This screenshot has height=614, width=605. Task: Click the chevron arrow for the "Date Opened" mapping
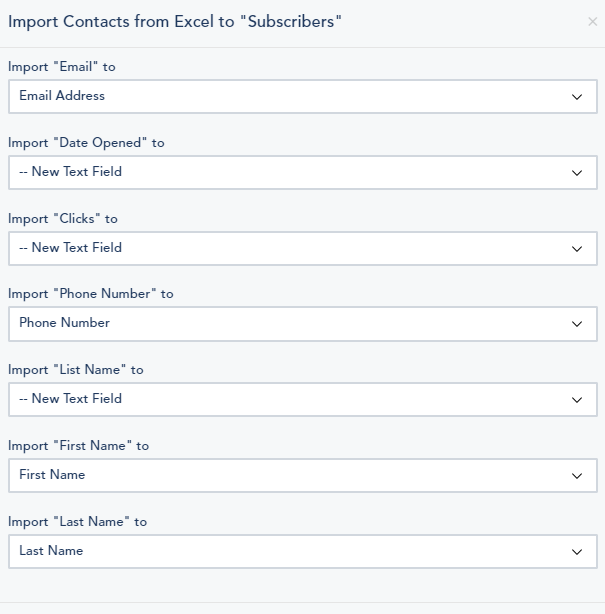click(x=577, y=173)
